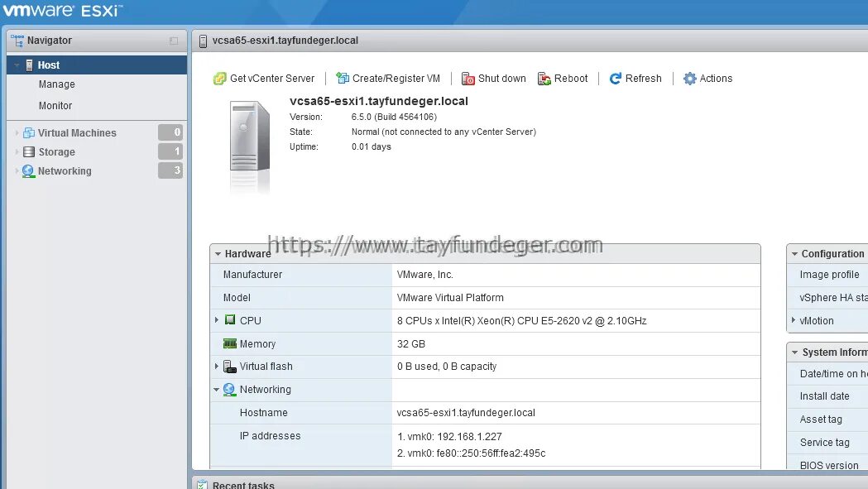Collapse the Configuration panel
This screenshot has height=489, width=868.
794,254
